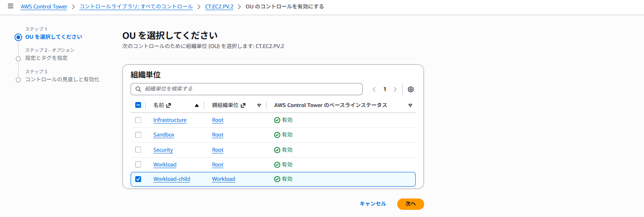
Task: Click the page title OU を選択してください
Action: [170, 35]
